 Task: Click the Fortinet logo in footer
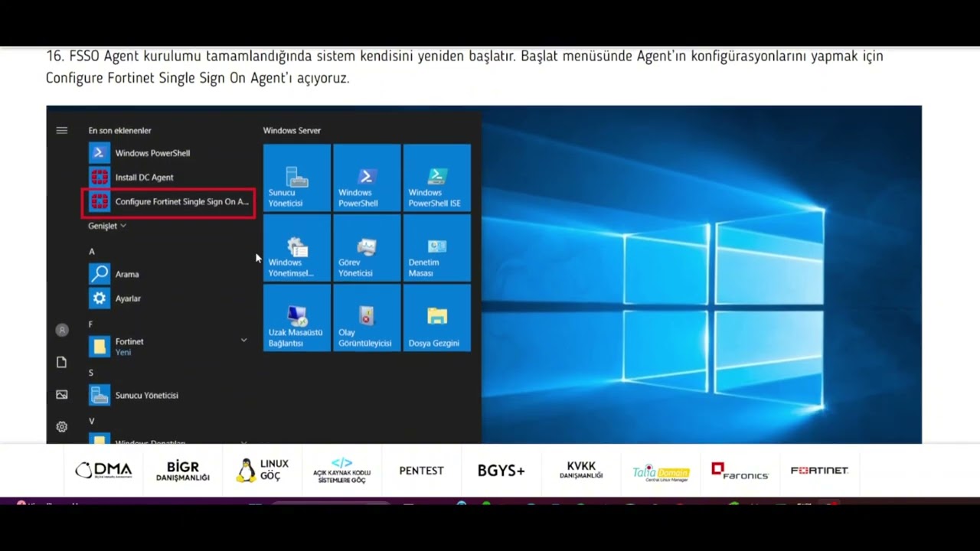pos(819,471)
